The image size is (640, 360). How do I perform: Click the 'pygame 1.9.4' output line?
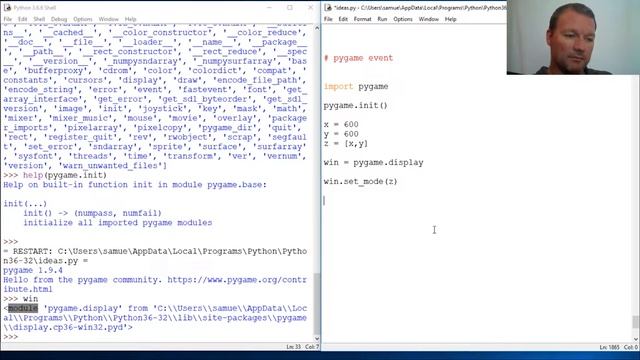point(33,270)
